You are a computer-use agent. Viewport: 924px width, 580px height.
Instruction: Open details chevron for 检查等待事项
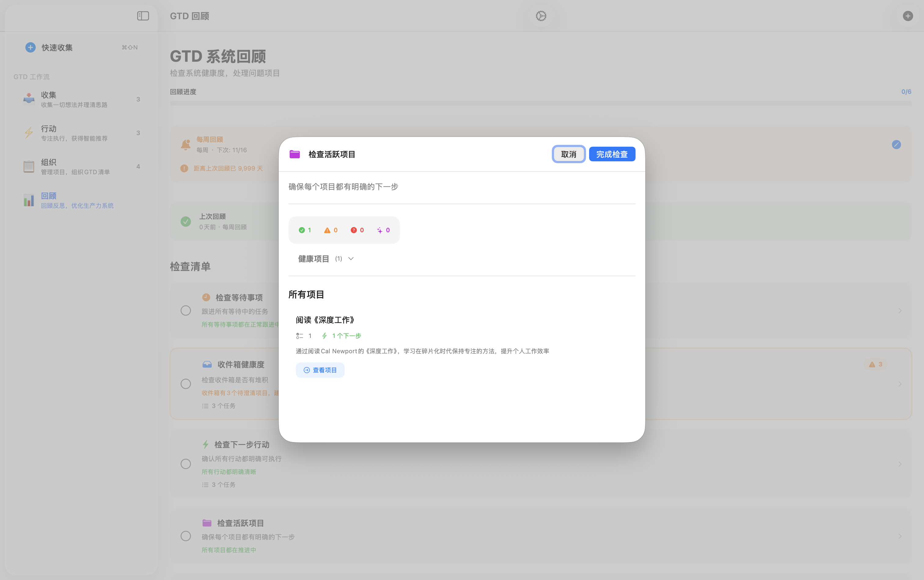(x=900, y=310)
